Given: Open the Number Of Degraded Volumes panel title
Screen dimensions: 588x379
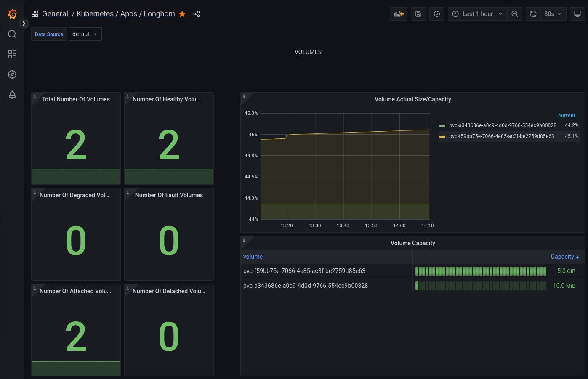Looking at the screenshot, I should (x=74, y=195).
